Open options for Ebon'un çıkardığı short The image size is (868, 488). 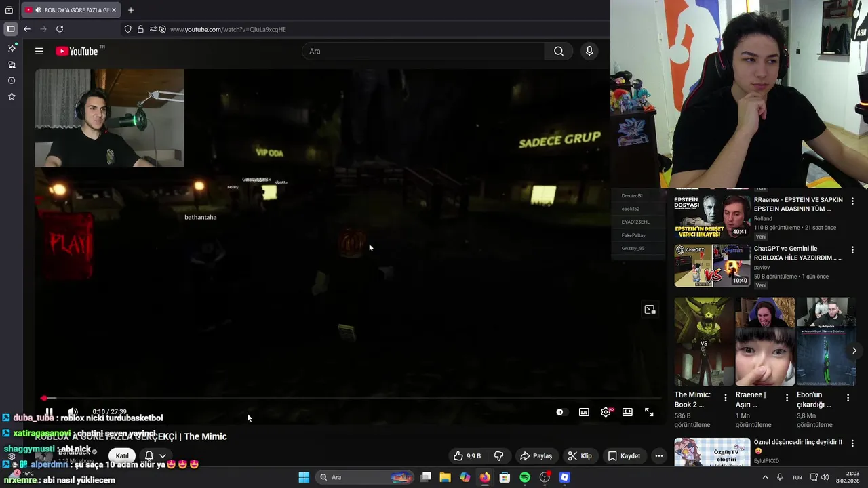coord(848,398)
